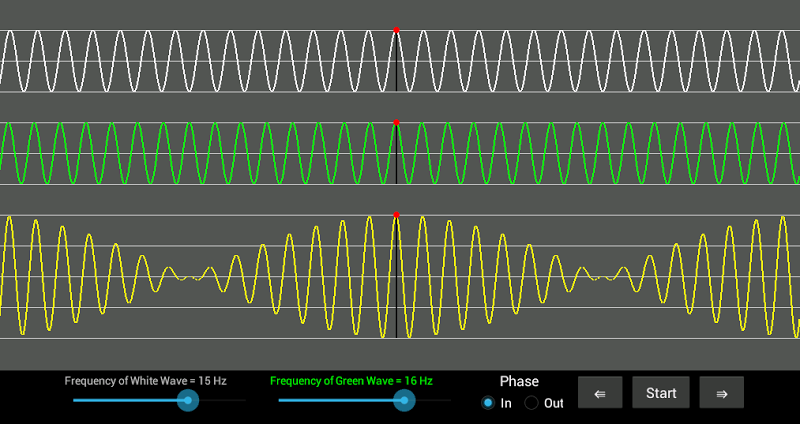Click the red marker on the green wave

pos(396,123)
